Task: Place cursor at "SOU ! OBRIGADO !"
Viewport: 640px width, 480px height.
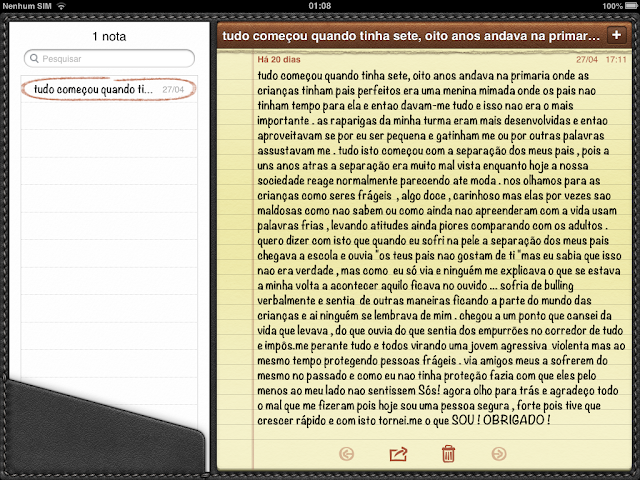Action: [501, 420]
